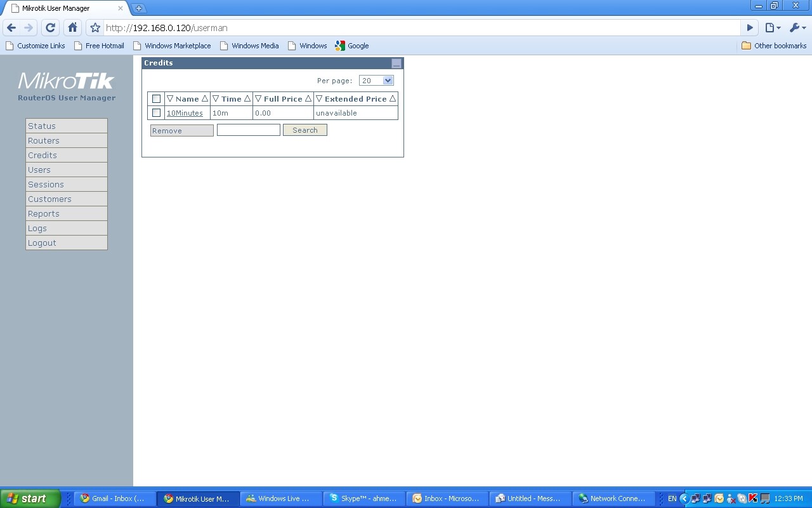The height and width of the screenshot is (508, 812).
Task: Open the Per page dropdown
Action: [376, 81]
